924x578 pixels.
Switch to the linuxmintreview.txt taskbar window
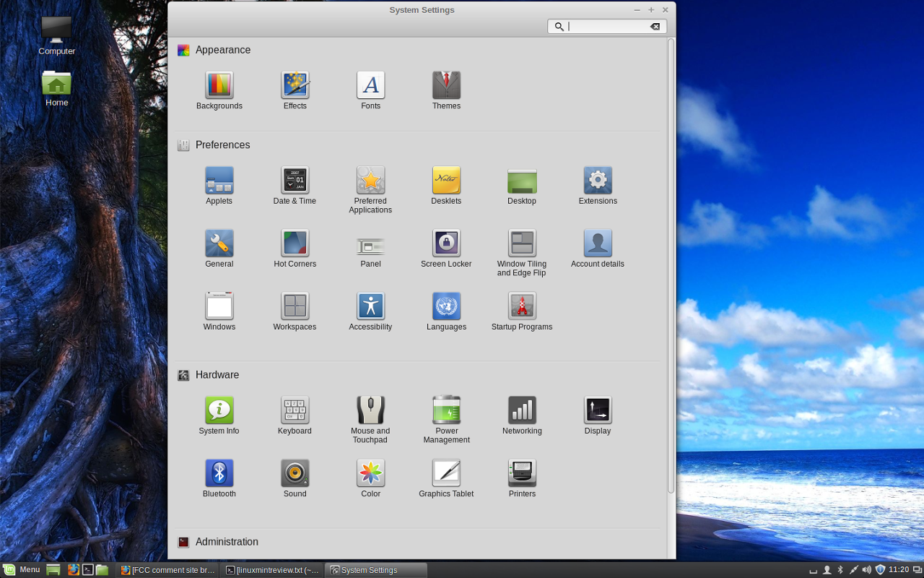click(272, 569)
